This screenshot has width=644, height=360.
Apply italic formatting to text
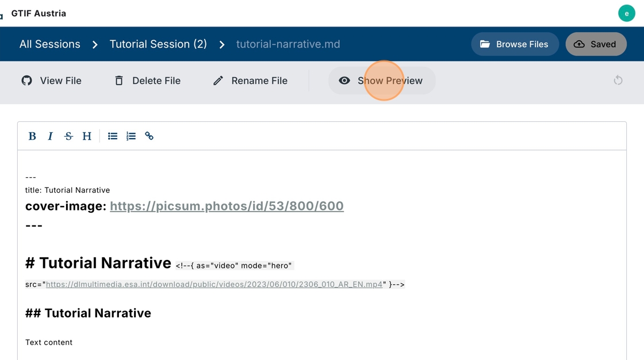(x=50, y=136)
